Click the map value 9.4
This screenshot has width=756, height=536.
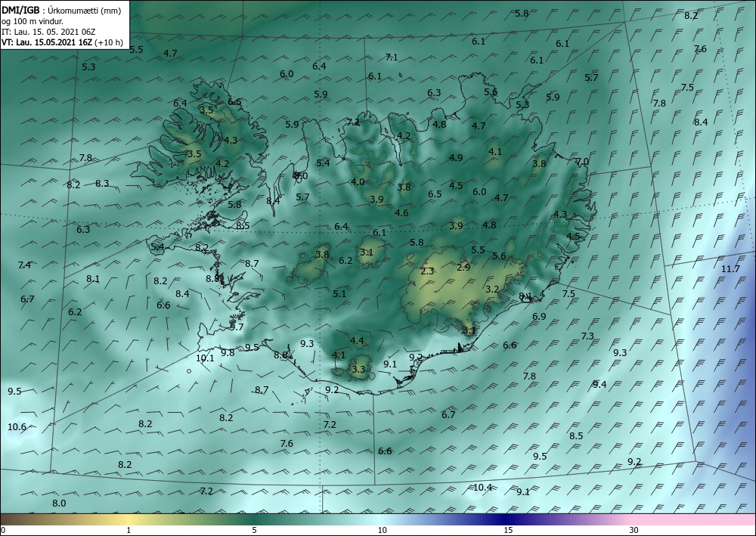point(600,384)
